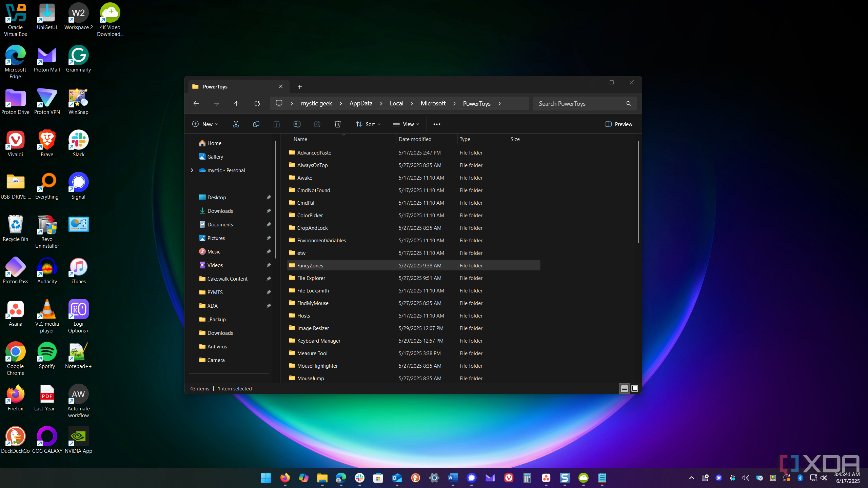868x488 pixels.
Task: Unpin Desktop from Quick access
Action: [269, 197]
